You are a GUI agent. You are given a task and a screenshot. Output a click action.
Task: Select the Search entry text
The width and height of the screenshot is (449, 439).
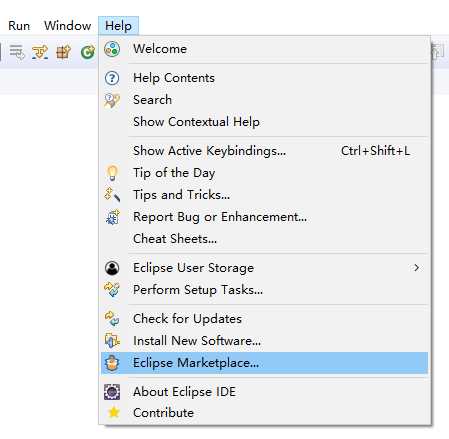tap(152, 100)
